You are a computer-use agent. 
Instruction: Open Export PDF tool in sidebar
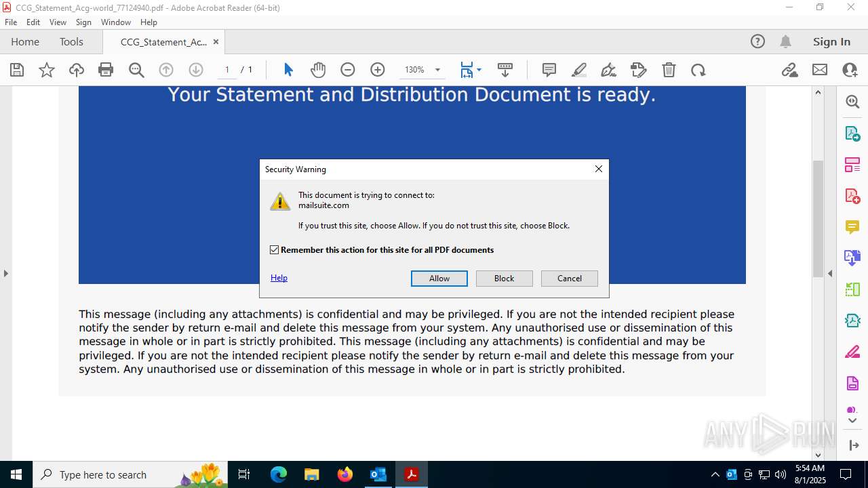tap(852, 133)
